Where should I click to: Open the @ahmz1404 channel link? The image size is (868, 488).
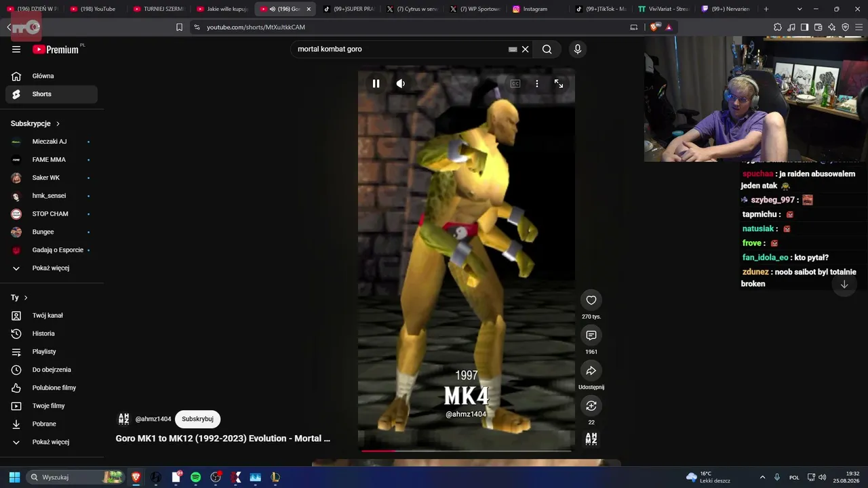point(153,419)
